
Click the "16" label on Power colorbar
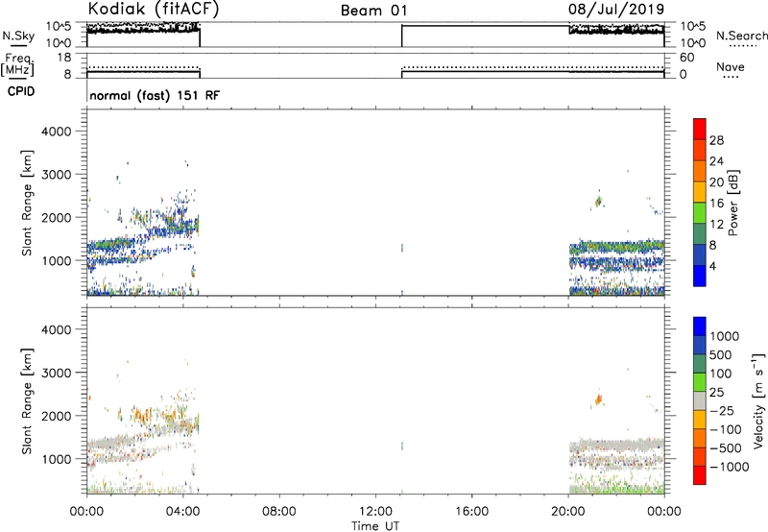(x=716, y=204)
